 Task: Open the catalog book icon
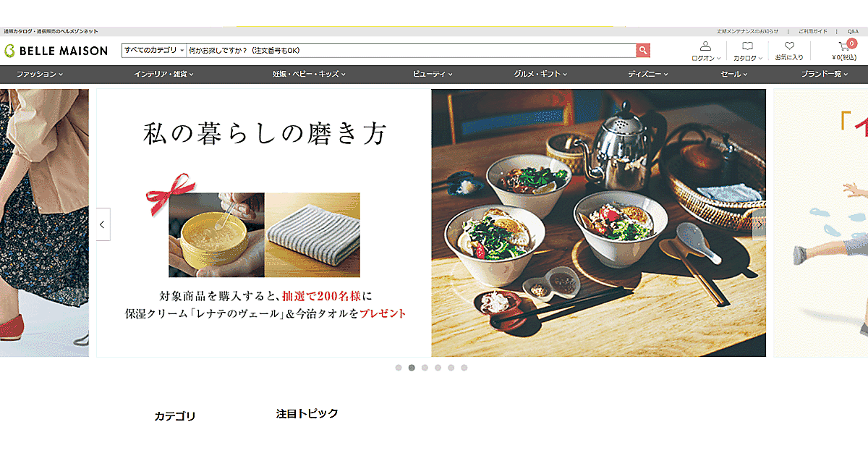click(748, 46)
